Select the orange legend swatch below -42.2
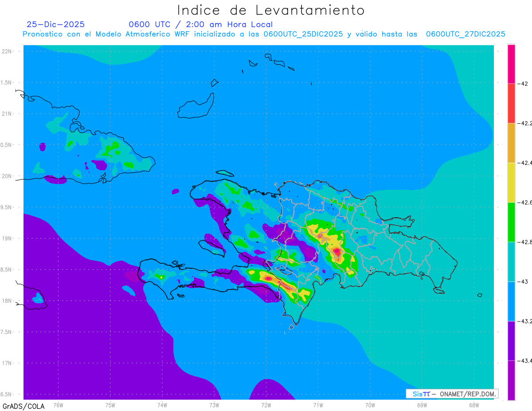This screenshot has width=532, height=411. pyautogui.click(x=511, y=143)
